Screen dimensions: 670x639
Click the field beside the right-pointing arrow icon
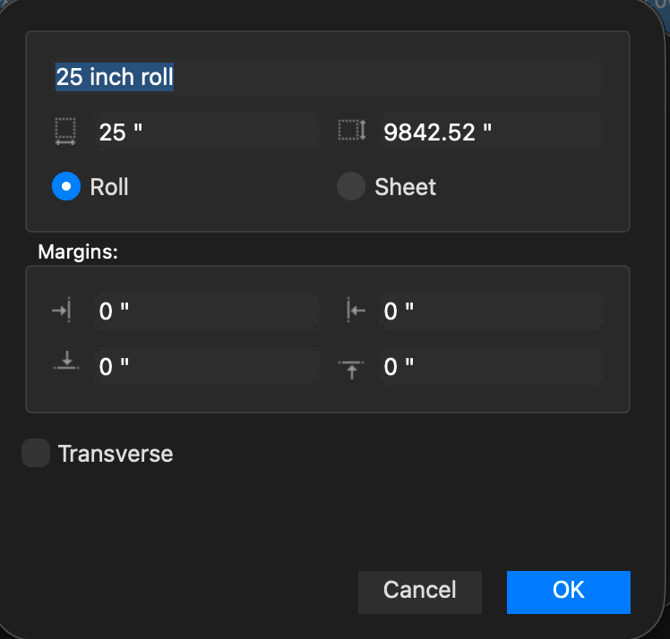tap(206, 311)
